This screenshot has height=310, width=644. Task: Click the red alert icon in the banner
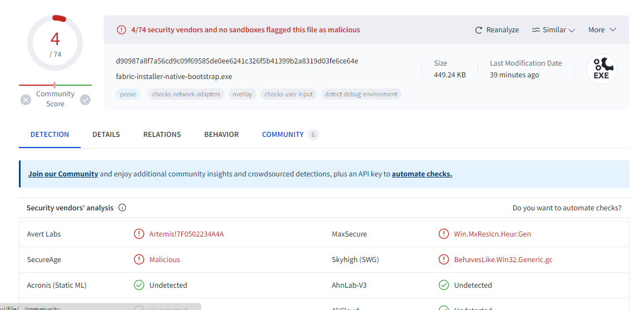click(121, 30)
